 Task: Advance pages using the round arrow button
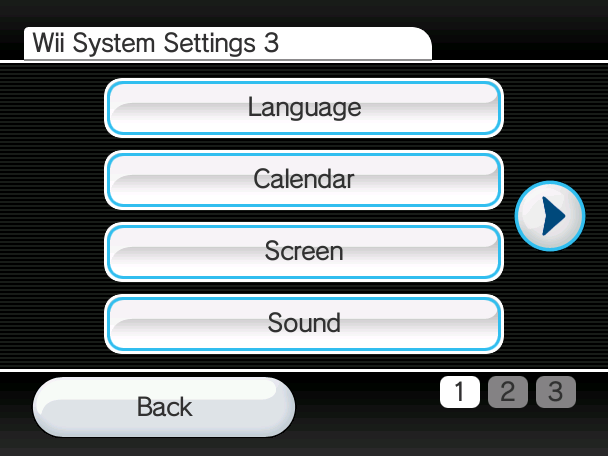(x=550, y=216)
